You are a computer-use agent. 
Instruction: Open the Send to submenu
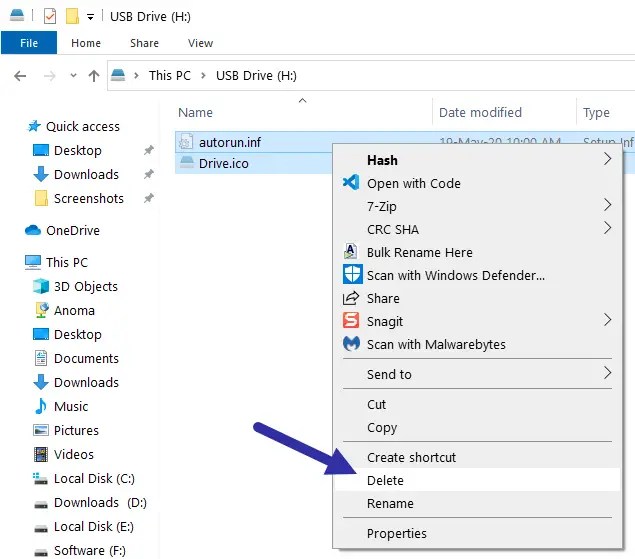[606, 373]
